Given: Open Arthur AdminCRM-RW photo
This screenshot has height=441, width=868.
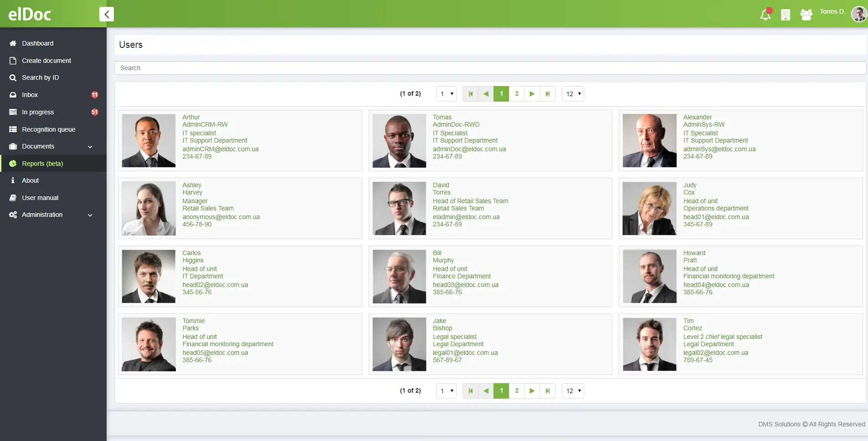Looking at the screenshot, I should (149, 140).
